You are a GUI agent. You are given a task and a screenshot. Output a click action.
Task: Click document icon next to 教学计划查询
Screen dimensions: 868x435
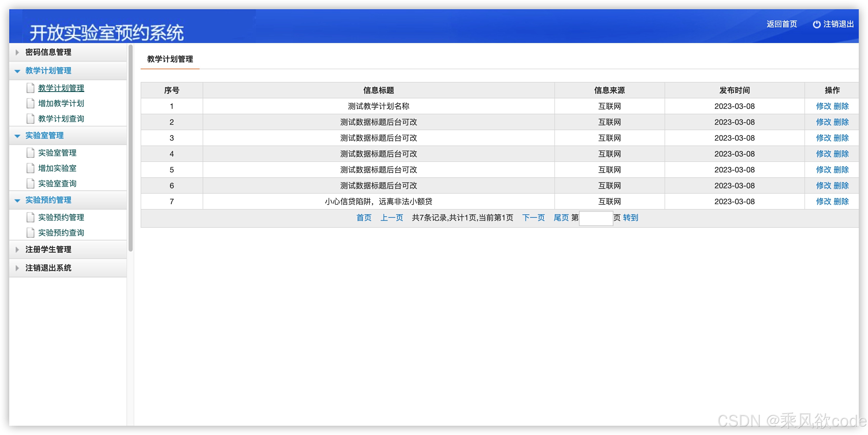30,119
